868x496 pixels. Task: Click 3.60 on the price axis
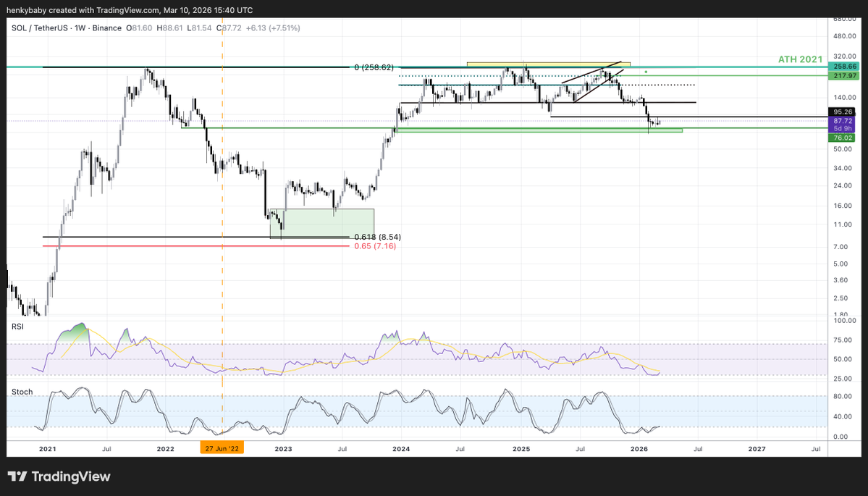(x=840, y=280)
